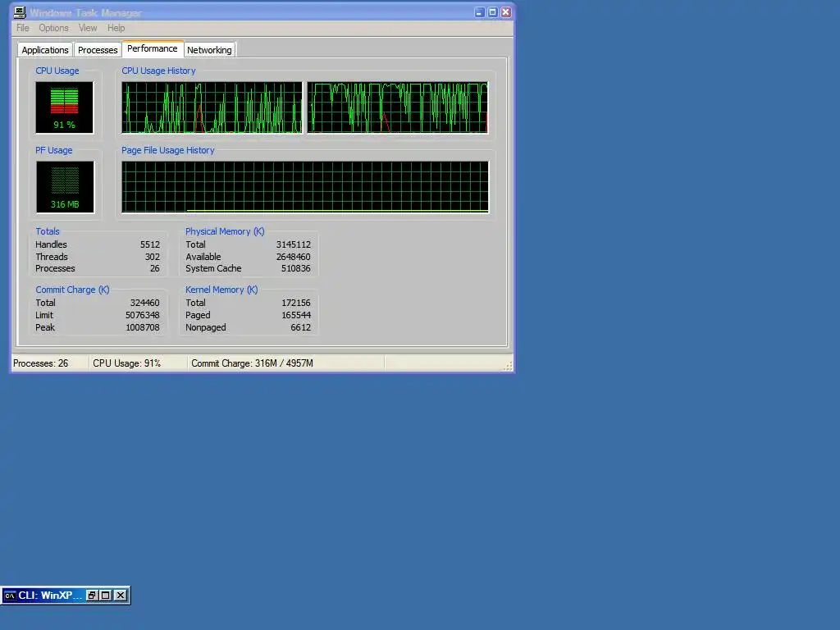Click the second CPU Usage History graph
840x630 pixels.
[x=398, y=107]
